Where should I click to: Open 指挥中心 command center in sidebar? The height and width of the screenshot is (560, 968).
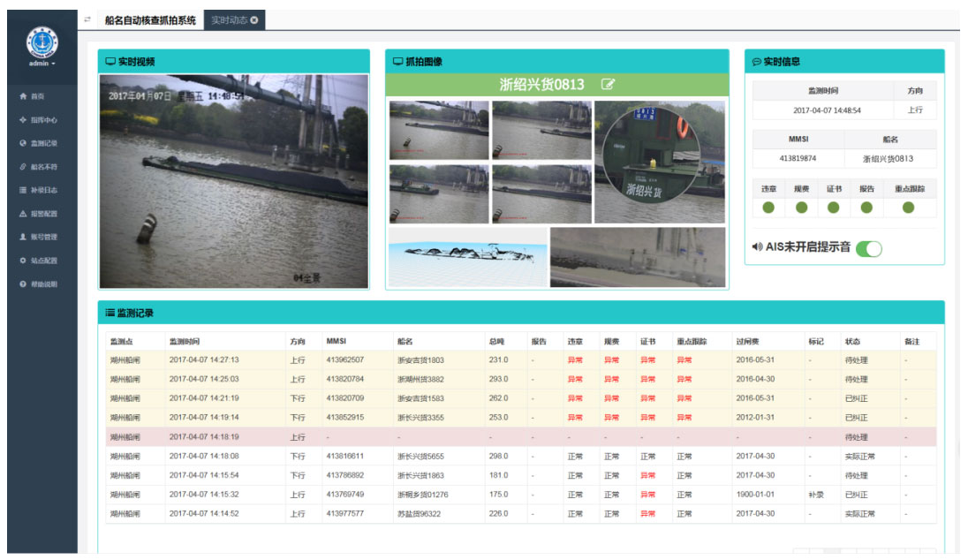(42, 120)
